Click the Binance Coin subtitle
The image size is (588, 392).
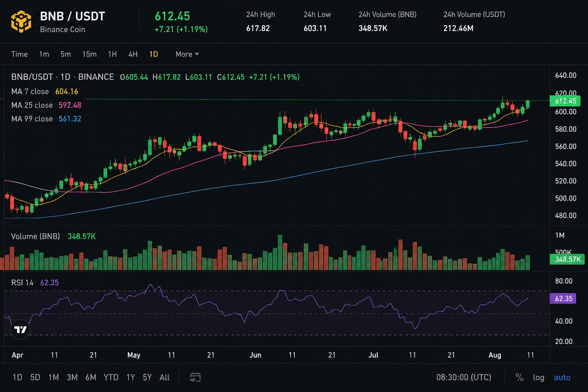point(62,29)
